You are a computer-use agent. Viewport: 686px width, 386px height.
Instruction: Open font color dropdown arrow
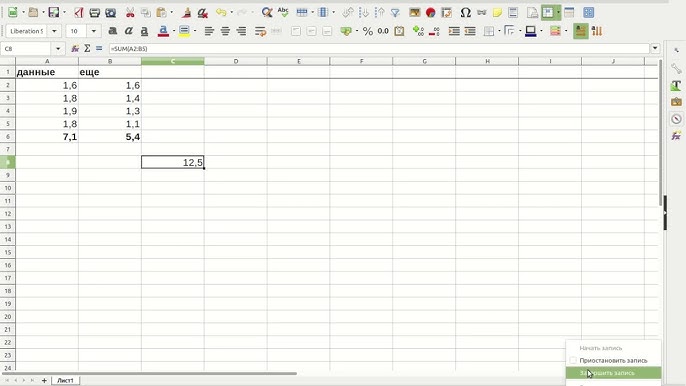click(x=174, y=31)
